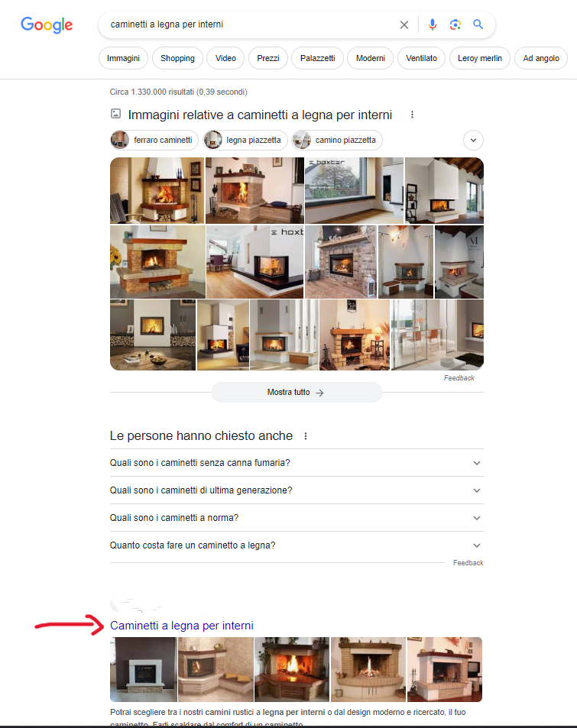This screenshot has width=577, height=728.
Task: Select the Leroy merlin filter chip
Action: (x=479, y=58)
